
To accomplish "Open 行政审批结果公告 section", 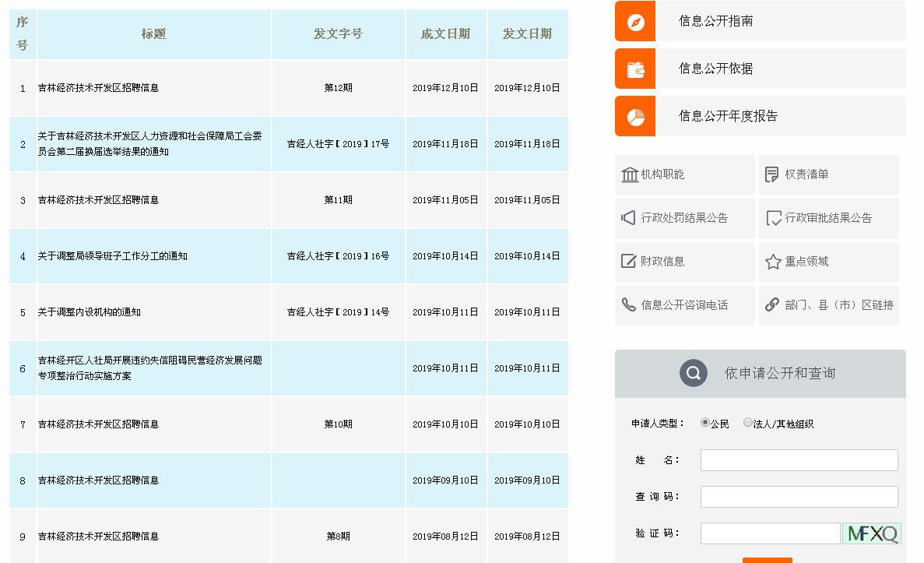I will [x=828, y=218].
